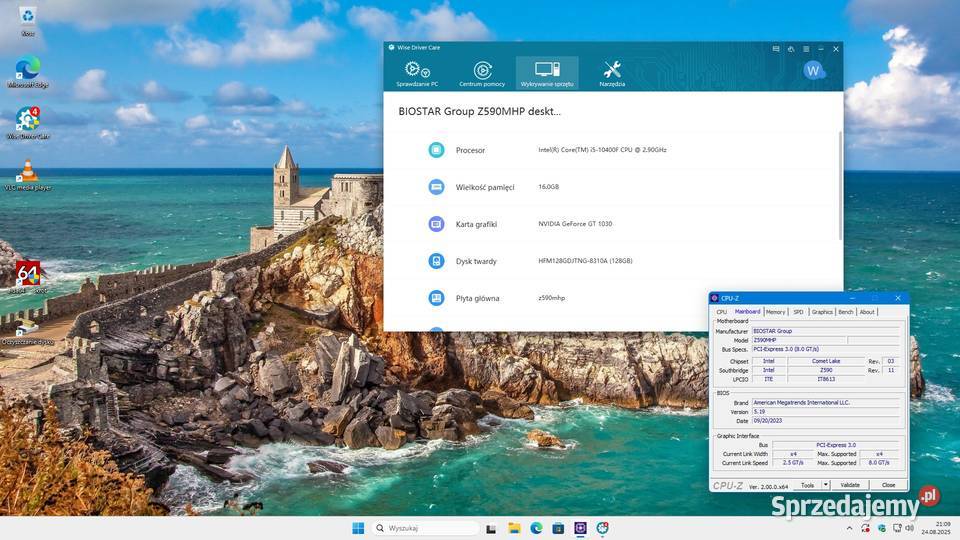The image size is (960, 540).
Task: Open the Narzędzia tools section
Action: tap(612, 73)
